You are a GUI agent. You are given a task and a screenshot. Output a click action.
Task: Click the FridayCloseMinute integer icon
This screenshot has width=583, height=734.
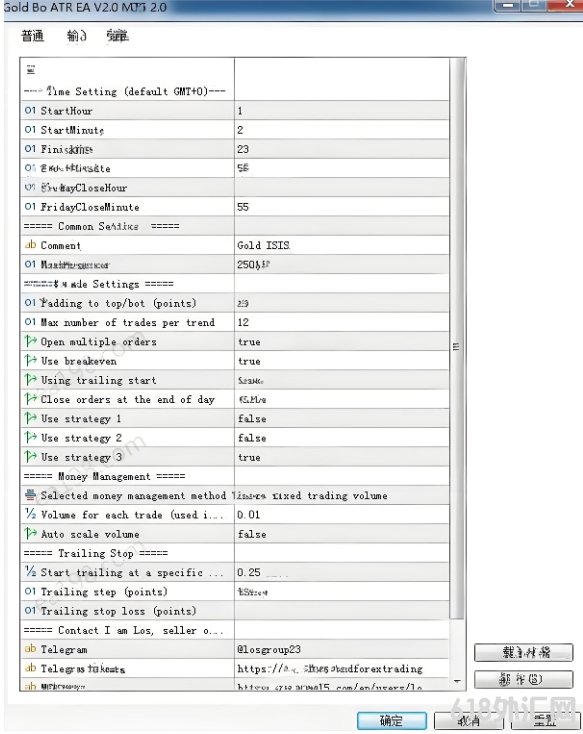tap(30, 206)
